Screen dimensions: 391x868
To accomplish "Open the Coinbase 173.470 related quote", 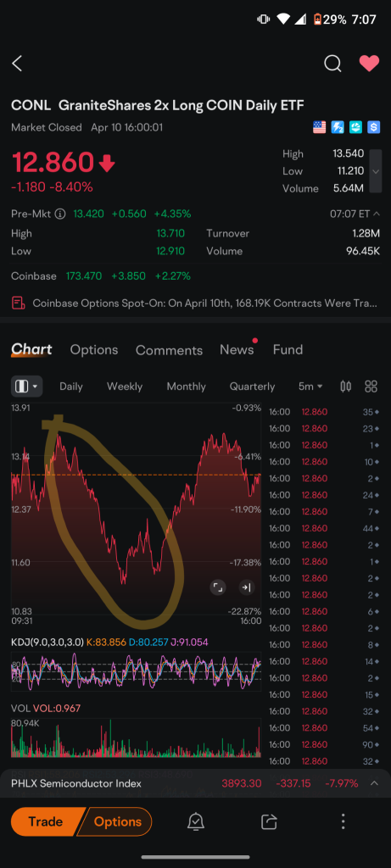I will point(101,275).
